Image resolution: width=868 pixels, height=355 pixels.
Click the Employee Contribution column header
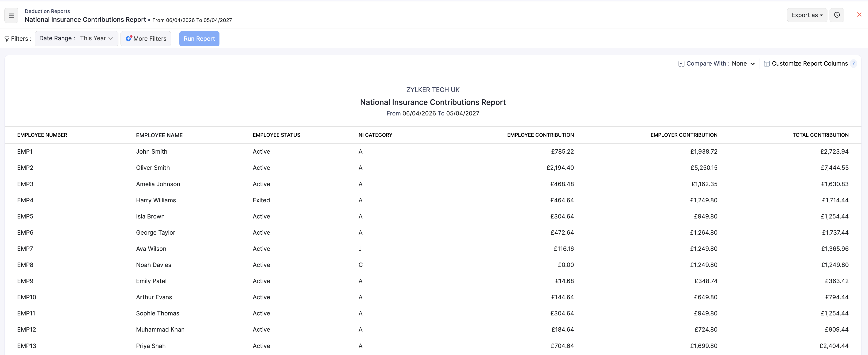[540, 135]
